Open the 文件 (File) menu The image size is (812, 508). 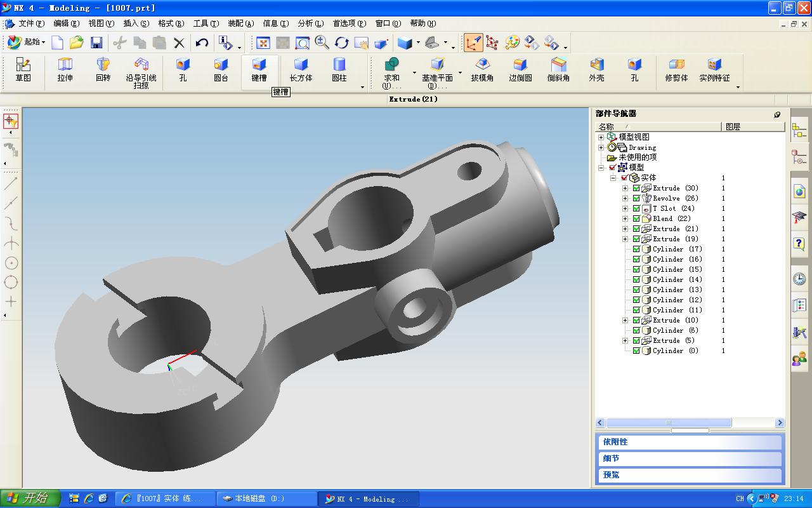point(32,23)
